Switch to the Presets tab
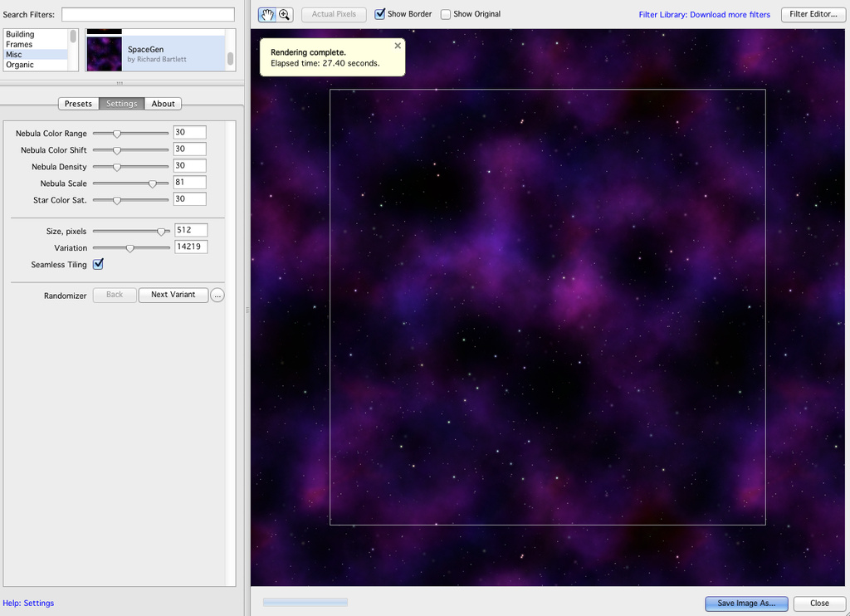The image size is (850, 616). (78, 104)
